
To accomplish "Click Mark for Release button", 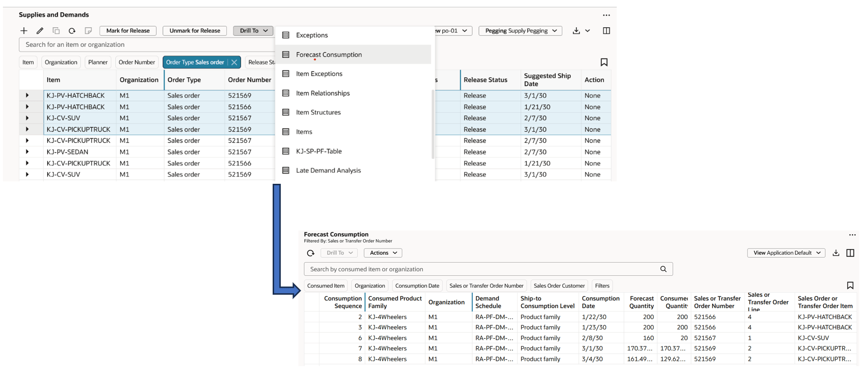I will click(x=128, y=31).
